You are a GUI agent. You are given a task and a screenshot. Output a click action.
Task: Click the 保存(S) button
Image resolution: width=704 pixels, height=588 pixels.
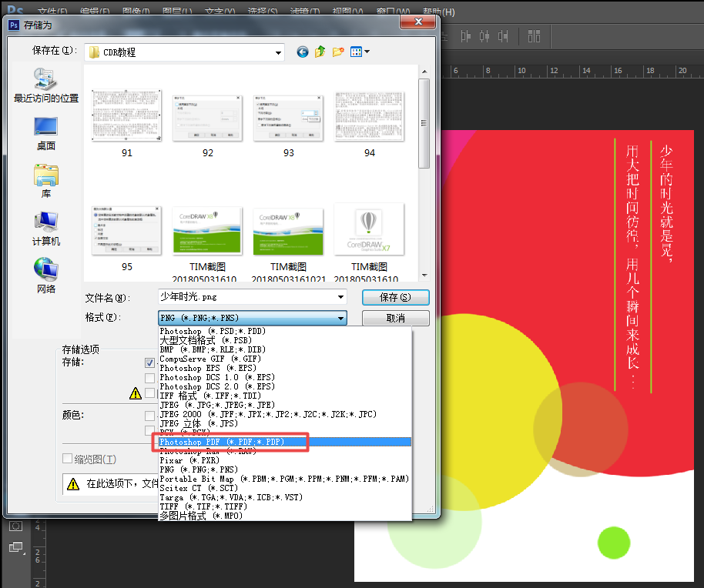click(x=395, y=297)
